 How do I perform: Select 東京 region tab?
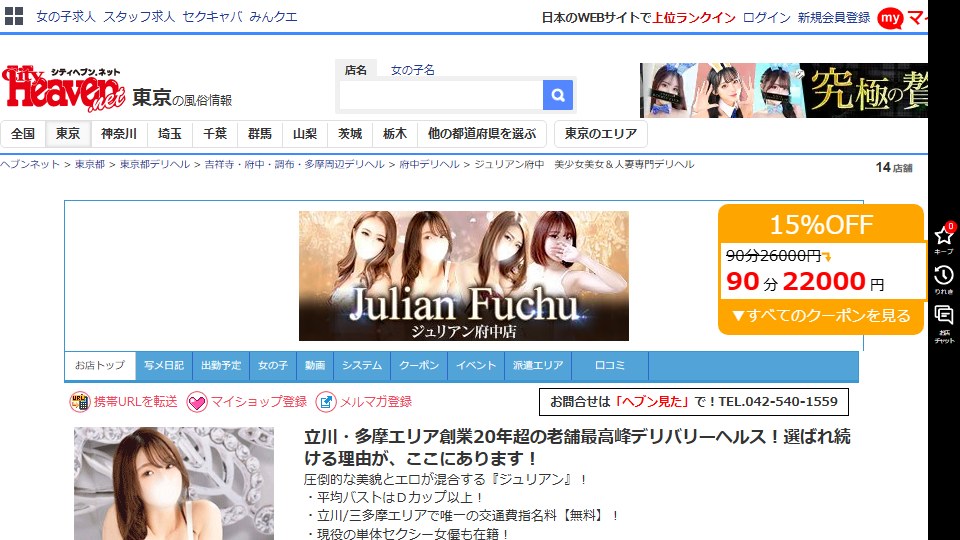tap(68, 133)
